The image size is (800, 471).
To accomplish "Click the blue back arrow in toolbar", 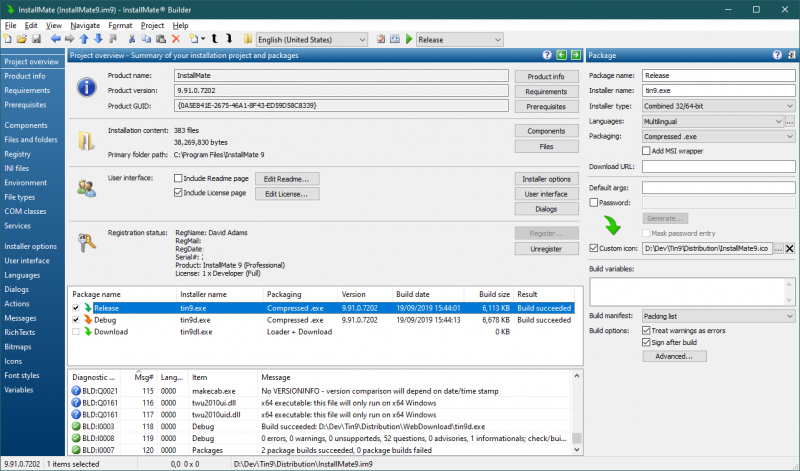I will click(x=56, y=39).
